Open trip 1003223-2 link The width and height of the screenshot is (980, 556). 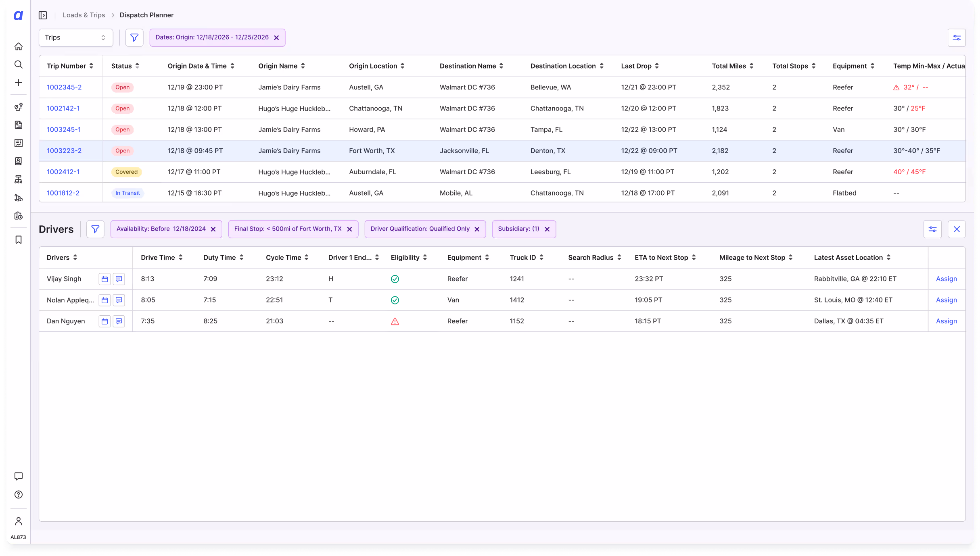(64, 151)
